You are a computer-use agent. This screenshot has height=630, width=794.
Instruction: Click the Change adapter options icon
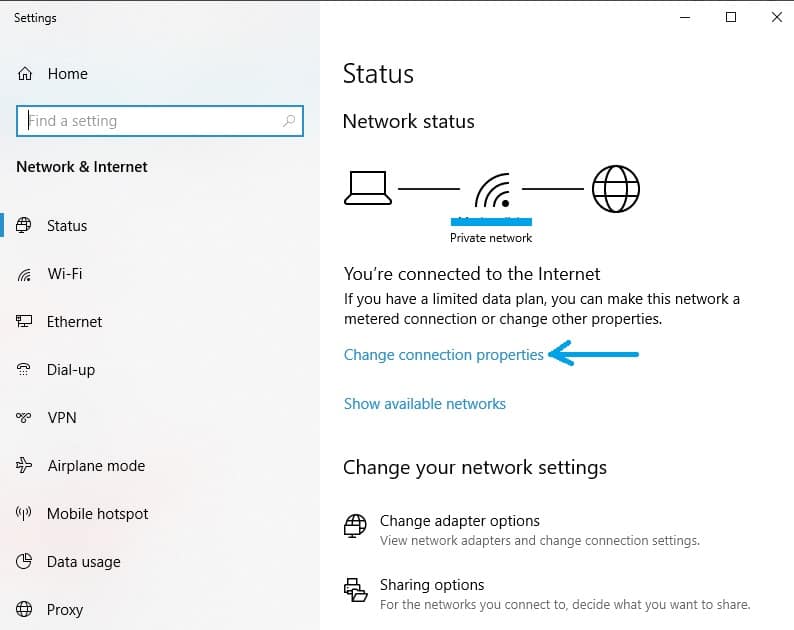click(355, 526)
